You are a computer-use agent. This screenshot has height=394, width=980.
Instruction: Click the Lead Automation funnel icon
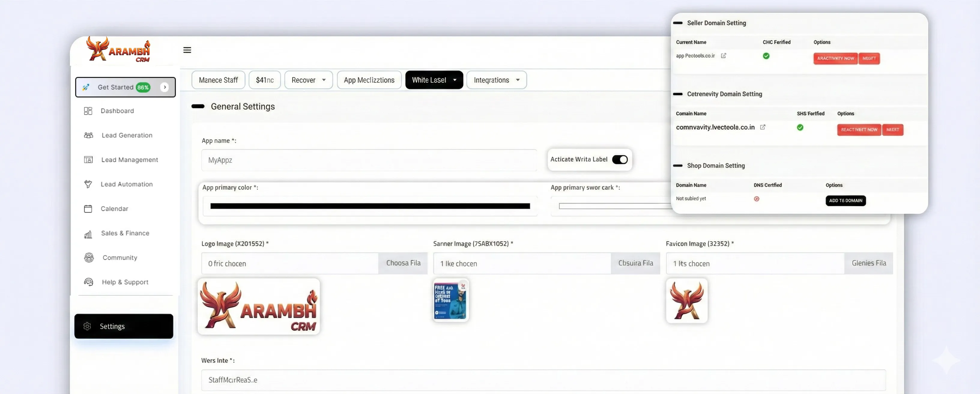88,184
